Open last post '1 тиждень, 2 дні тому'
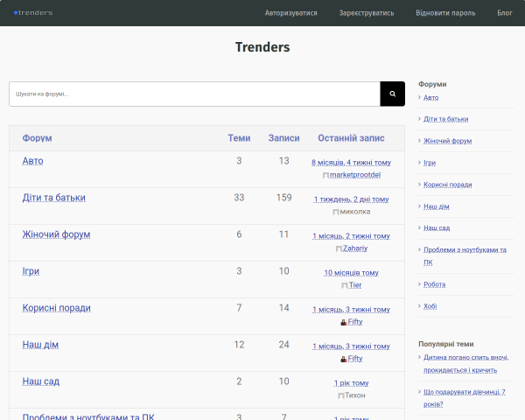 351,199
